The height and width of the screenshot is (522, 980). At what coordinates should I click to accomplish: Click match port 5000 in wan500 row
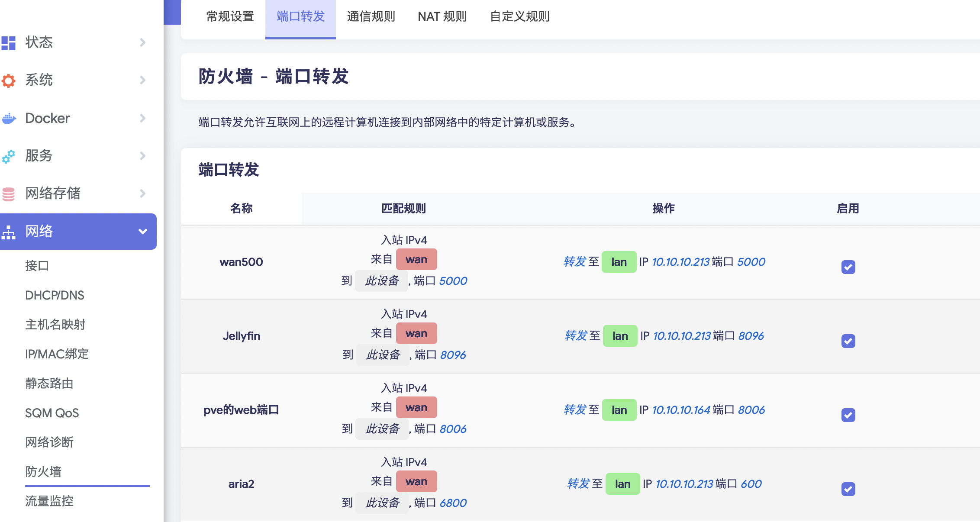(453, 281)
